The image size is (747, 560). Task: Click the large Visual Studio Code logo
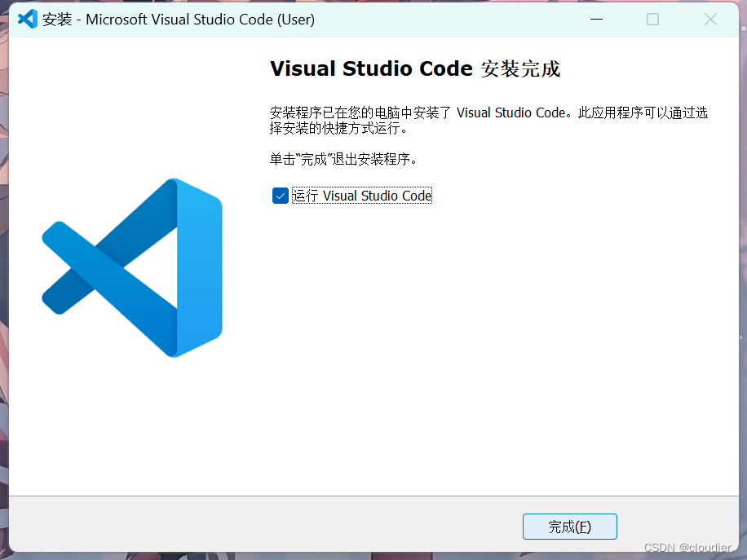click(x=132, y=267)
